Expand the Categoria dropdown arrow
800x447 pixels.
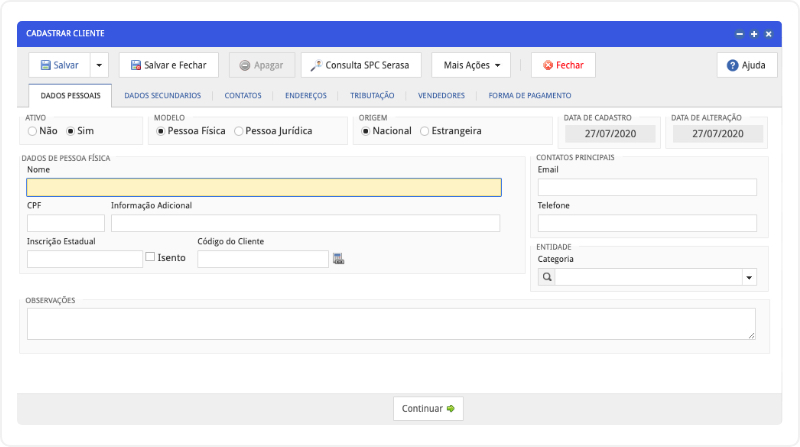click(x=748, y=277)
